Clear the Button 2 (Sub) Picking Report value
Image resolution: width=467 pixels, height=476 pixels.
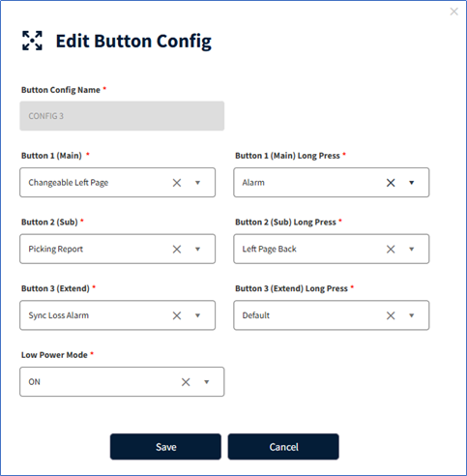tap(177, 250)
